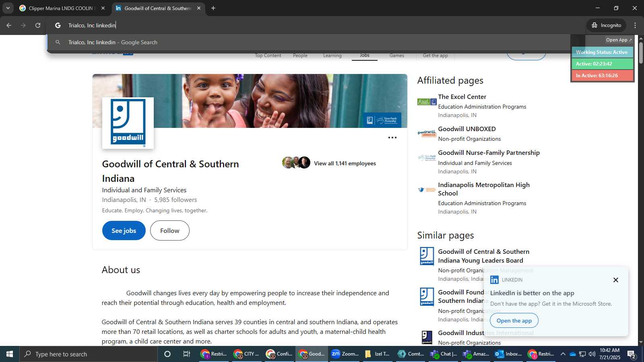This screenshot has width=644, height=362.
Task: Click the 'In Active: 63:16:26' timer
Action: 602,76
